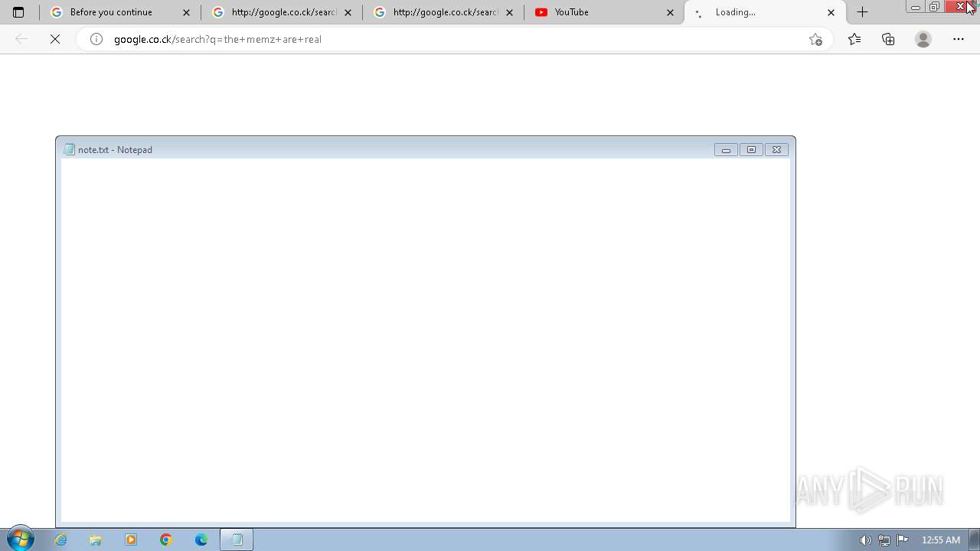Image resolution: width=980 pixels, height=551 pixels.
Task: Open the volume control in system tray
Action: 865,540
